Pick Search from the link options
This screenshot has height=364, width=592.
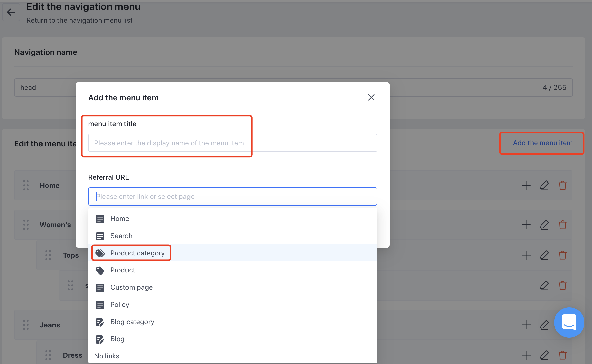121,236
